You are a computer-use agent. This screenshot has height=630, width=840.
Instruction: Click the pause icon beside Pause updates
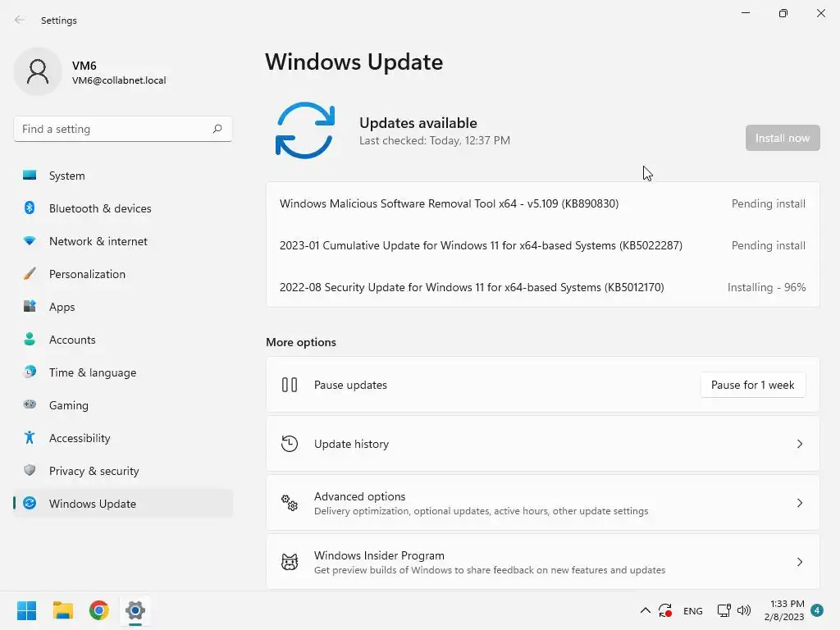[290, 385]
